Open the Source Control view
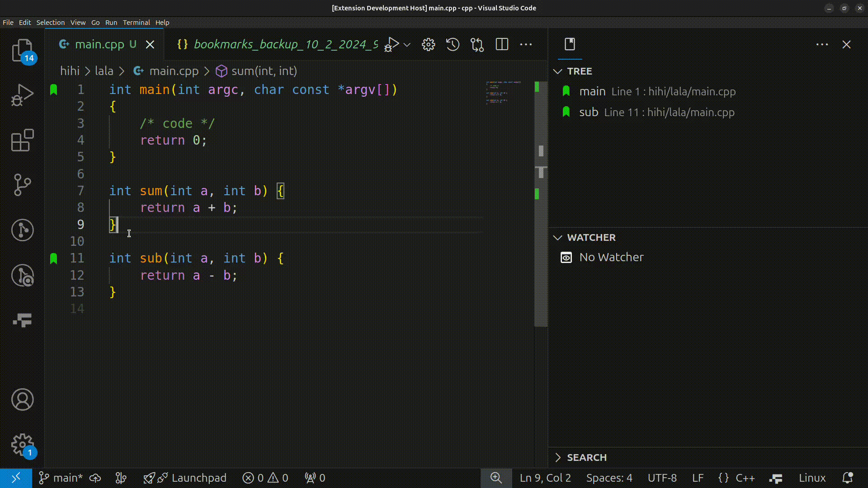The image size is (868, 488). 22,185
